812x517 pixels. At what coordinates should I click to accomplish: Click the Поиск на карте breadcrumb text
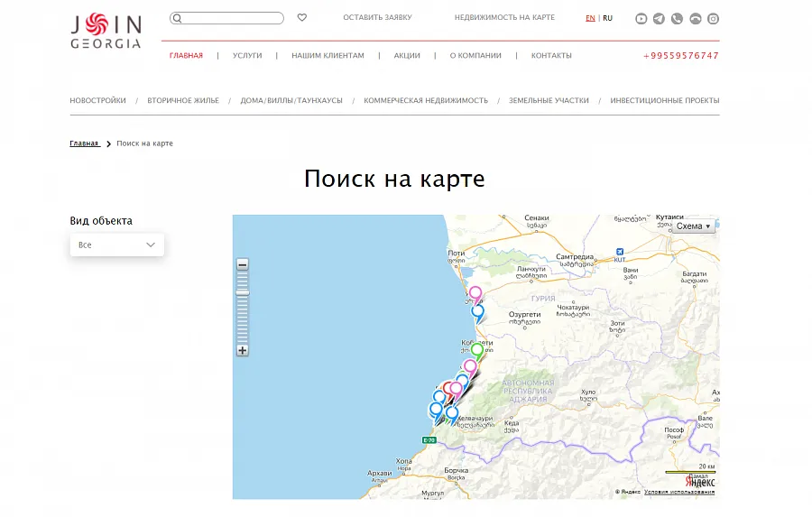tap(145, 143)
